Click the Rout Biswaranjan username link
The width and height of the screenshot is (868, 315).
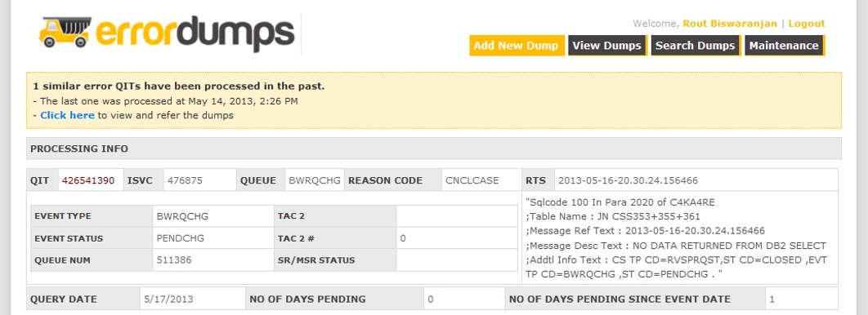coord(731,24)
